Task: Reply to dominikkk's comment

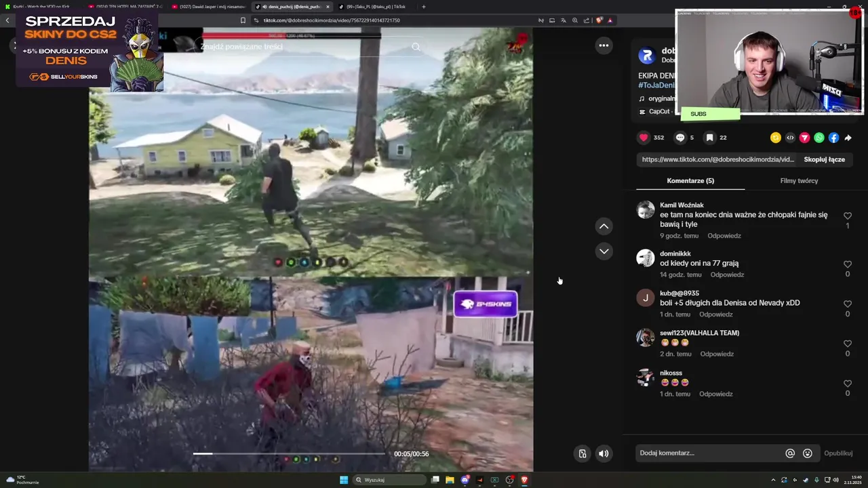Action: pyautogui.click(x=727, y=274)
